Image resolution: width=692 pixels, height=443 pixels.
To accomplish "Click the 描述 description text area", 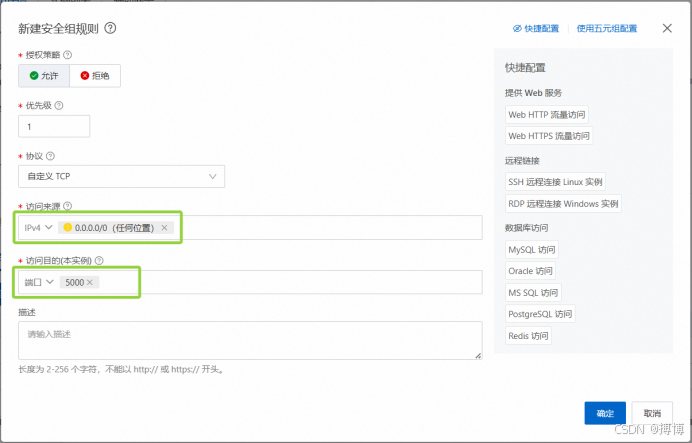I will (250, 340).
